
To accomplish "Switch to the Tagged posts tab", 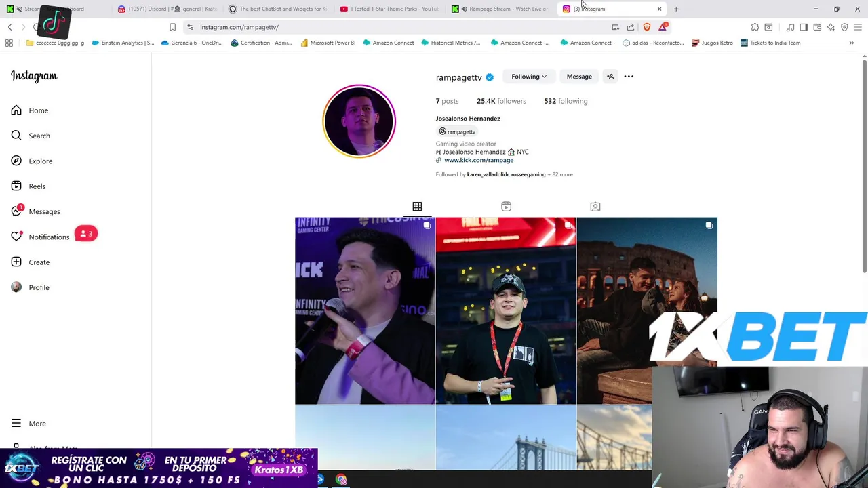I will [x=595, y=207].
